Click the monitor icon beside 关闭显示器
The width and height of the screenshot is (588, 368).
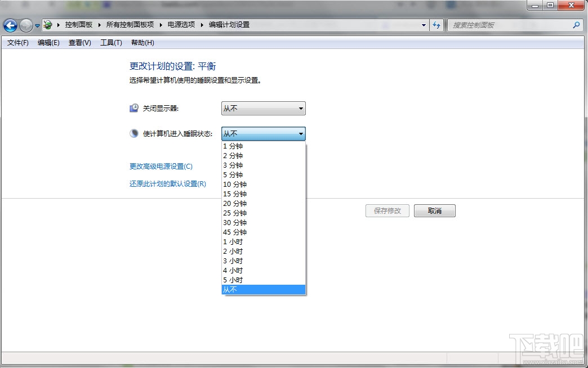click(133, 107)
